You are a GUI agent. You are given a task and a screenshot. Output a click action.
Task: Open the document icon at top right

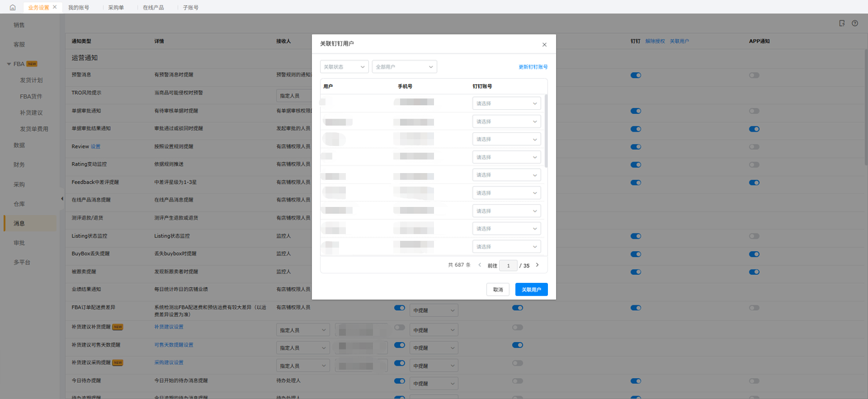[842, 23]
